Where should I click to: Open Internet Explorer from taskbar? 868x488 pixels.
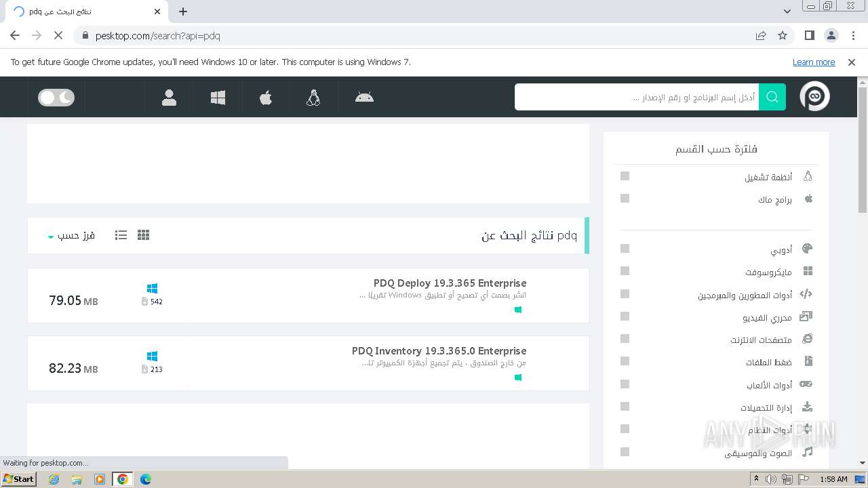[x=54, y=479]
